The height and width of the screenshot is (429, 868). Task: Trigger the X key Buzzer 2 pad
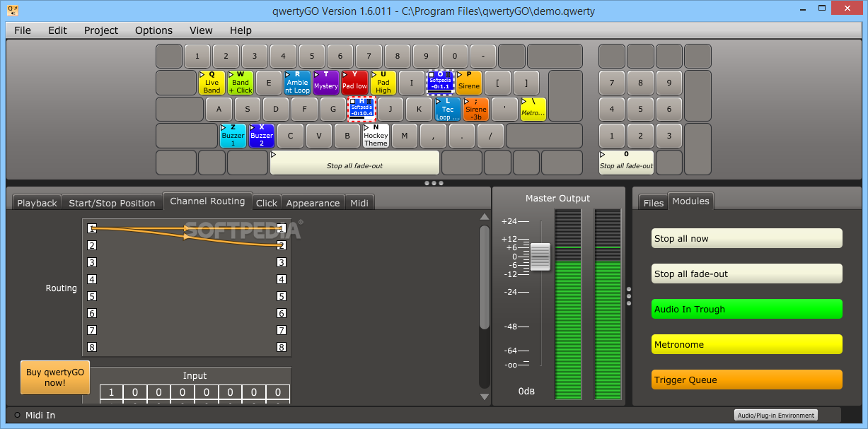[262, 136]
